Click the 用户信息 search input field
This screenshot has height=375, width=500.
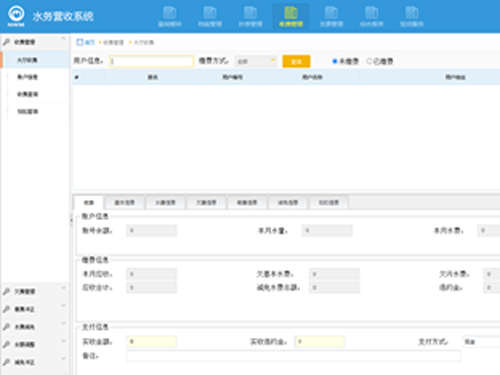click(151, 61)
